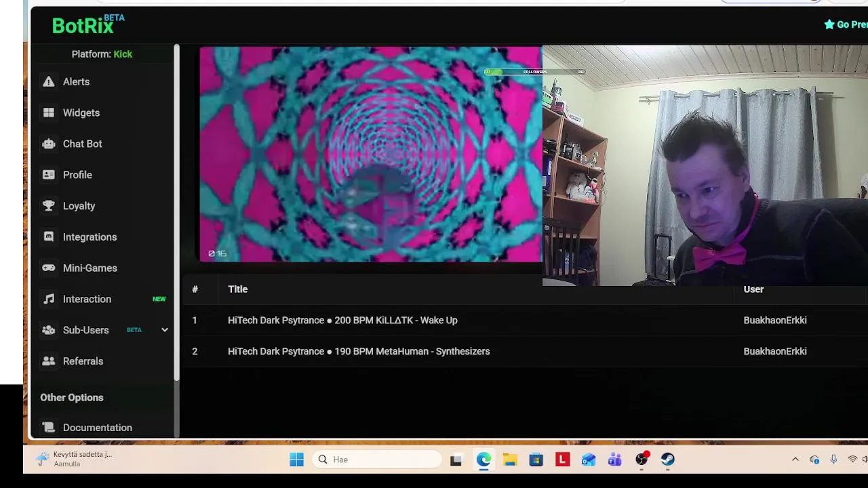Open Microsoft Teams from the taskbar
The width and height of the screenshot is (868, 488).
pos(615,460)
